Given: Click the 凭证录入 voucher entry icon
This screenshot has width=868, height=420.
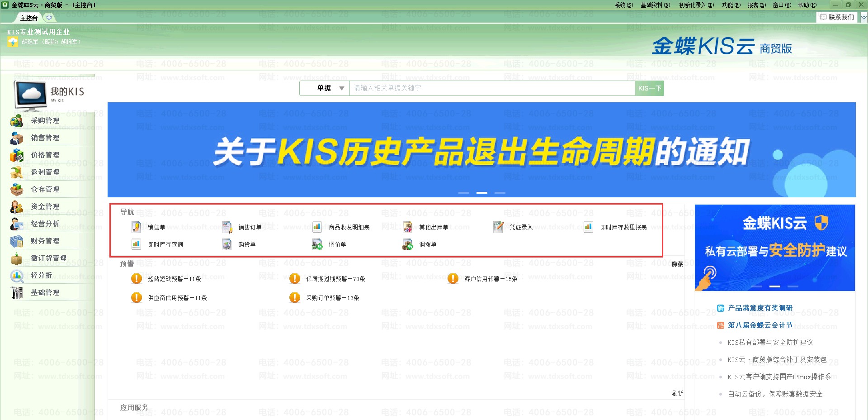Looking at the screenshot, I should pyautogui.click(x=498, y=227).
